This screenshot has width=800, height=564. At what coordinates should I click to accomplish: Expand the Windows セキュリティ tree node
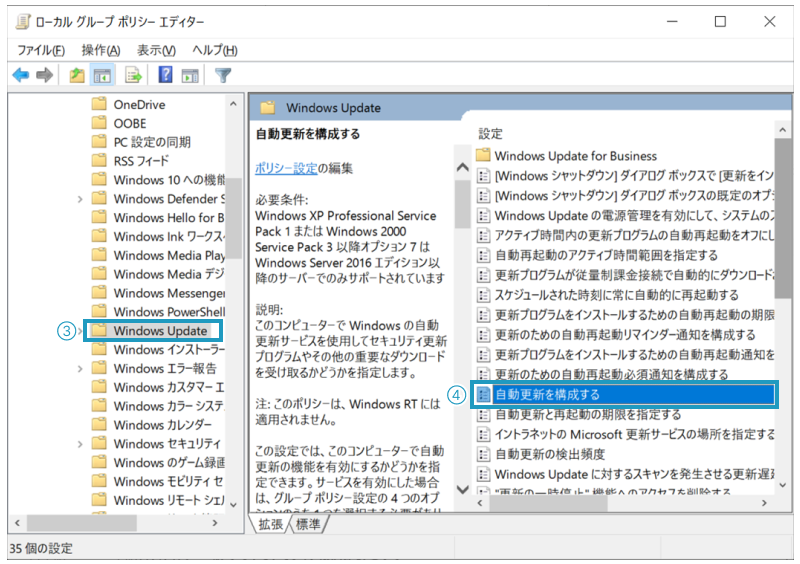tap(80, 444)
